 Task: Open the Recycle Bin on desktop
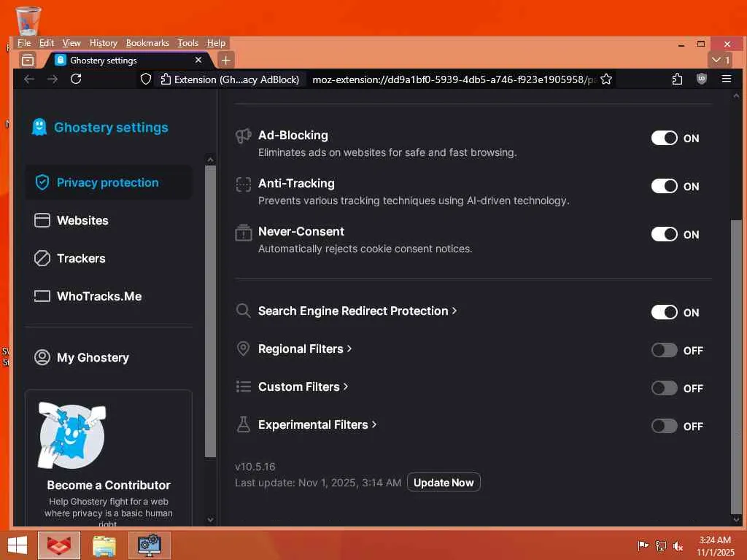coord(28,21)
